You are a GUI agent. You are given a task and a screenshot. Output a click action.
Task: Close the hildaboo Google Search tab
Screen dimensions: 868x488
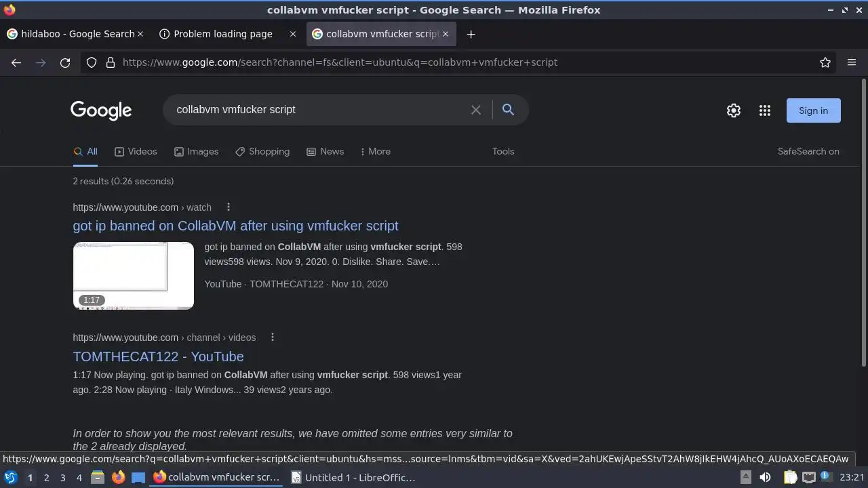click(140, 34)
